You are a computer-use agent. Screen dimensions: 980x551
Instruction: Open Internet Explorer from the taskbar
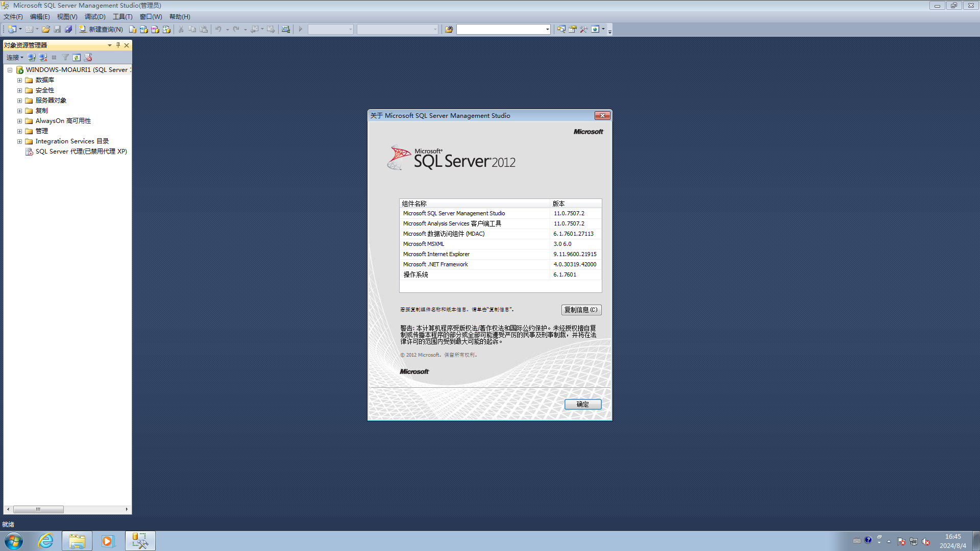[46, 541]
